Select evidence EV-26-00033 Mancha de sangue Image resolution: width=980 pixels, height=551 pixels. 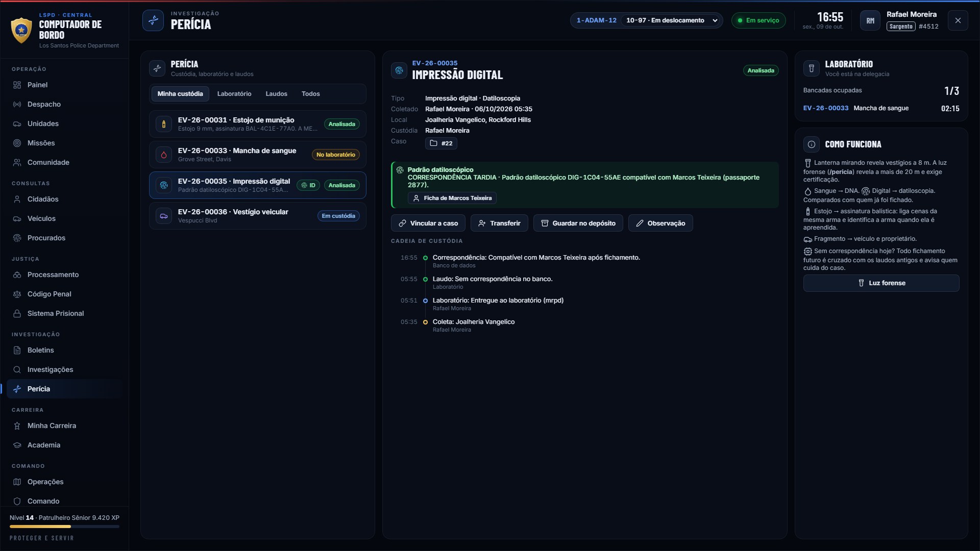tap(258, 155)
